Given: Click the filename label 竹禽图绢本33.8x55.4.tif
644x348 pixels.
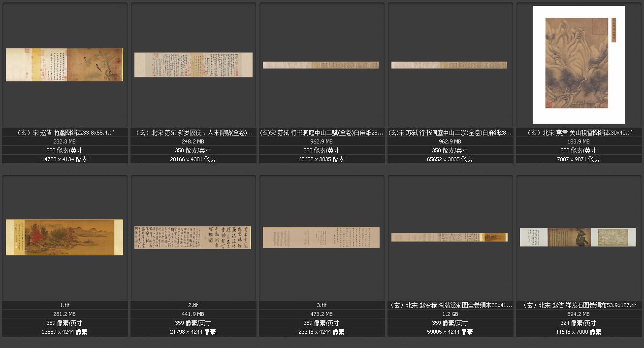Looking at the screenshot, I should coord(65,133).
